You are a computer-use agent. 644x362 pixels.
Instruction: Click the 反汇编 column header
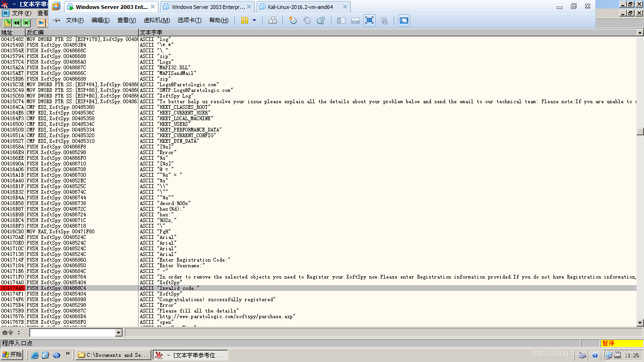point(82,33)
